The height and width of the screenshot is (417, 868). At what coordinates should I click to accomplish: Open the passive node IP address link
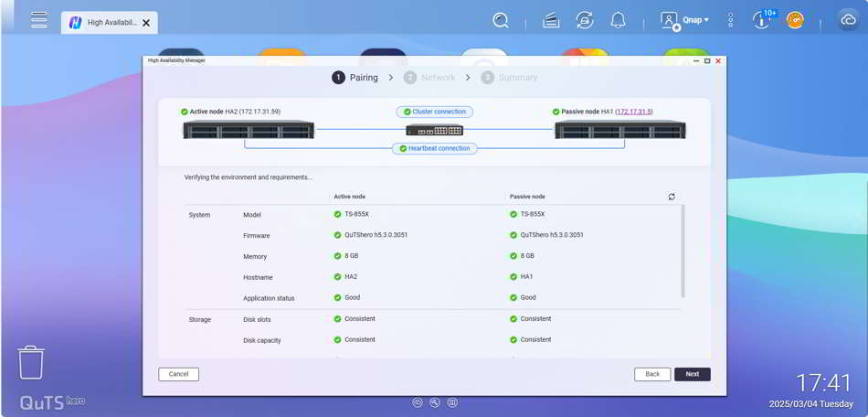(634, 112)
